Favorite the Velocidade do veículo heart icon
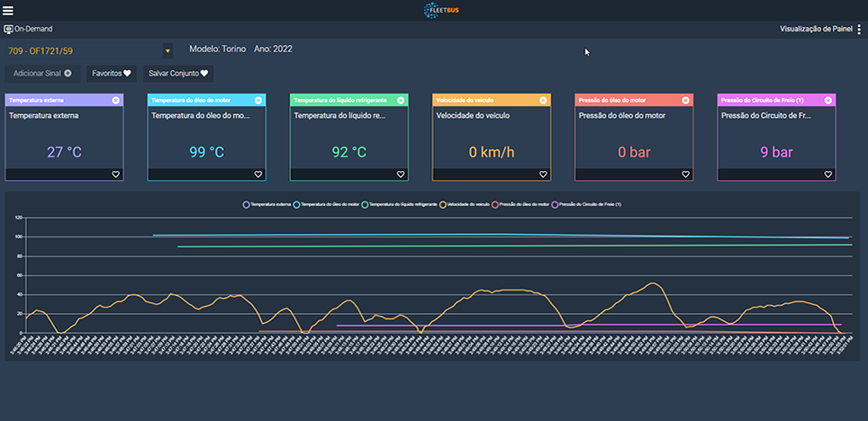868x421 pixels. (x=544, y=175)
